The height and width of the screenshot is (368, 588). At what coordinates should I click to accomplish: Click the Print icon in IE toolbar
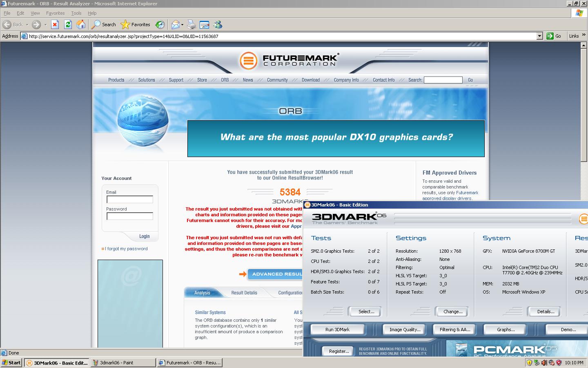coord(192,25)
